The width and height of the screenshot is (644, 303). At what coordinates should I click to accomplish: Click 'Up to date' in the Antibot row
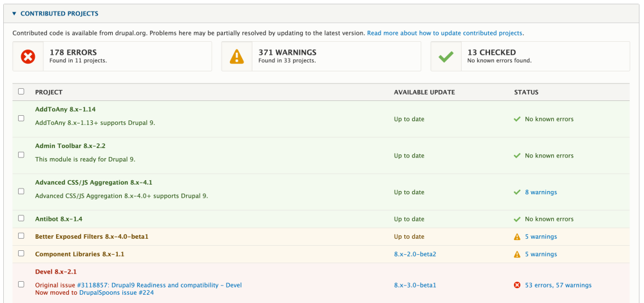click(409, 219)
